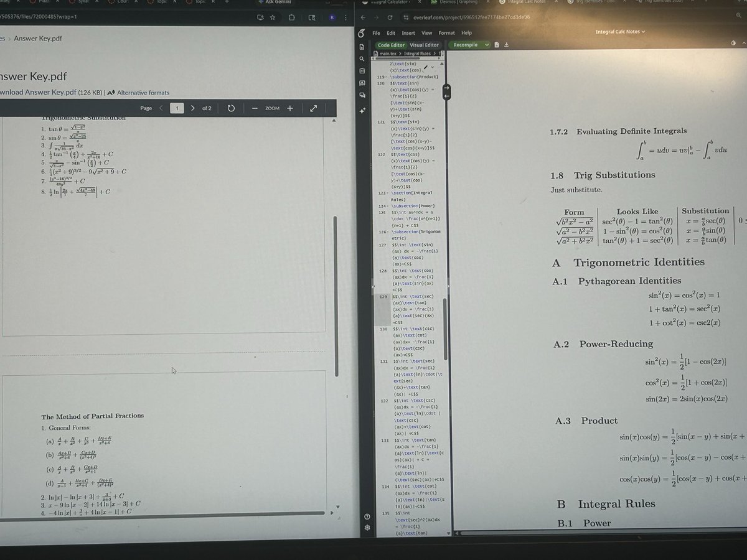
Task: Open the Chrome extensions puzzle icon
Action: (293, 18)
